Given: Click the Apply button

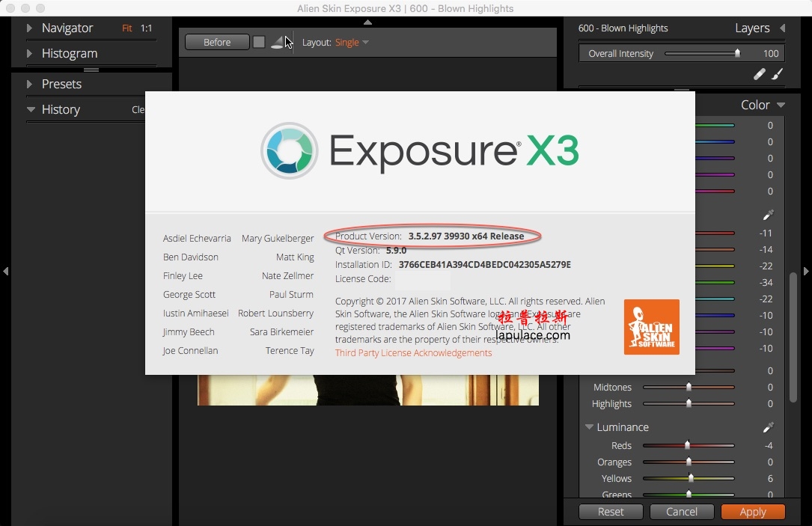Looking at the screenshot, I should 753,512.
